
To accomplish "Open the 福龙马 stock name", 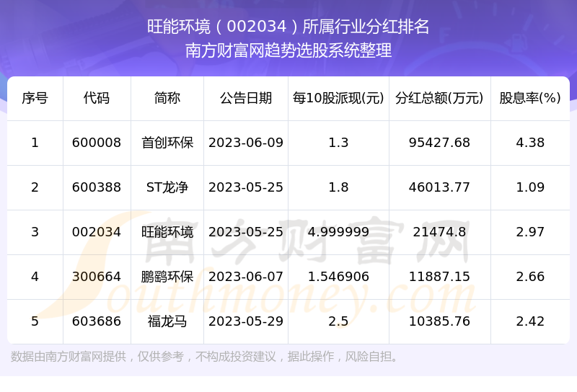I will [167, 321].
